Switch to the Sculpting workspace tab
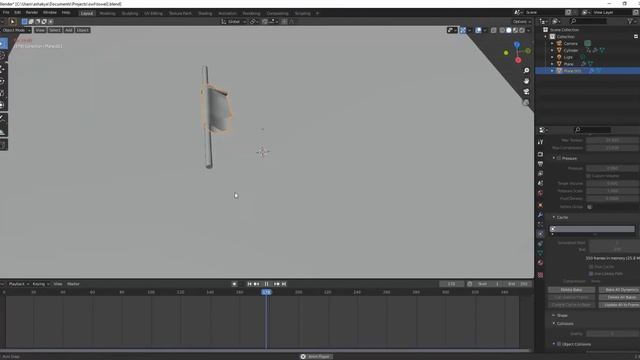 (130, 13)
